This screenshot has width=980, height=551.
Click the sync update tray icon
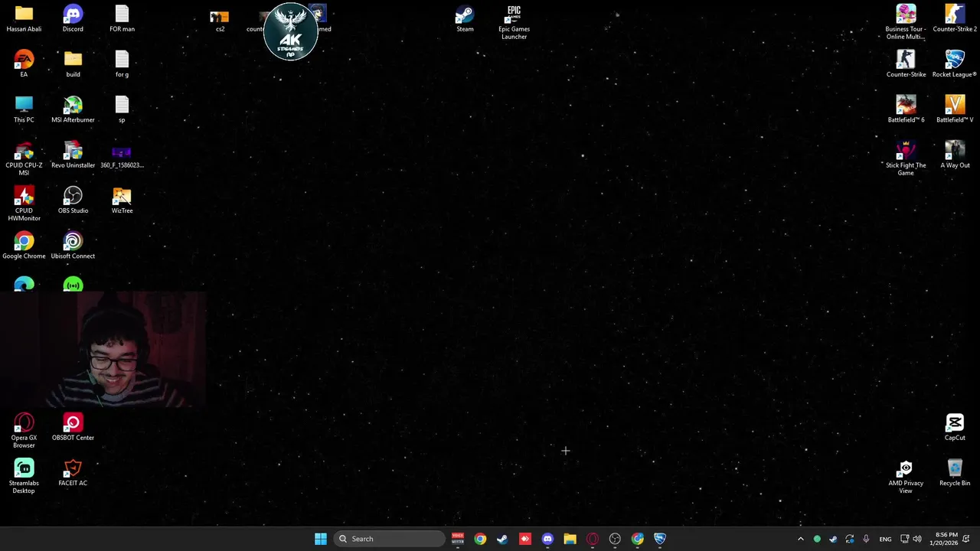pos(850,539)
